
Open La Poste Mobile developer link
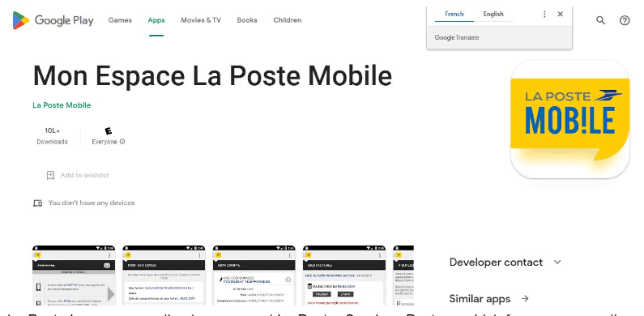point(62,105)
